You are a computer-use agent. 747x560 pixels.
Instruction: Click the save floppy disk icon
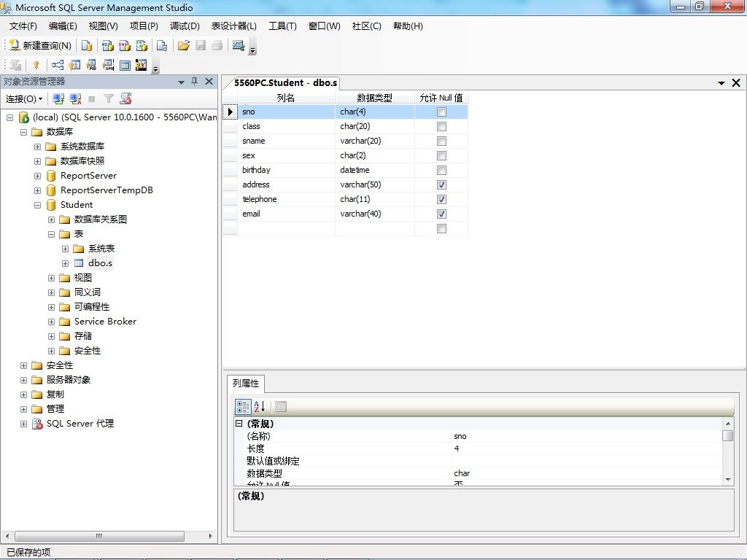(201, 46)
